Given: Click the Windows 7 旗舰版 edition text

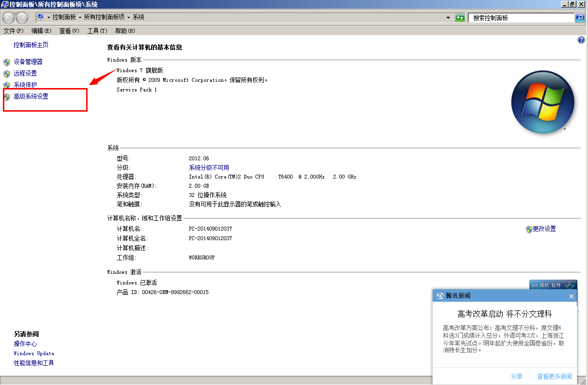Looking at the screenshot, I should point(140,70).
